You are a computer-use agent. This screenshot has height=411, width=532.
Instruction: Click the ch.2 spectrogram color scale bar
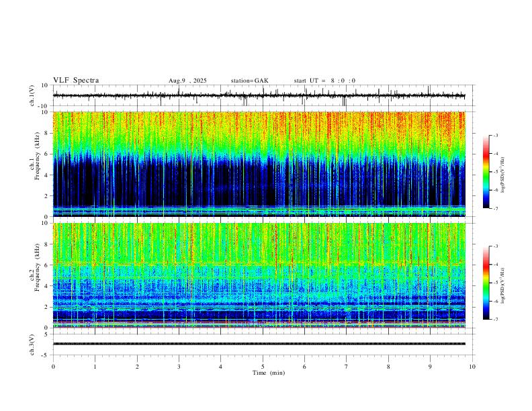point(486,283)
